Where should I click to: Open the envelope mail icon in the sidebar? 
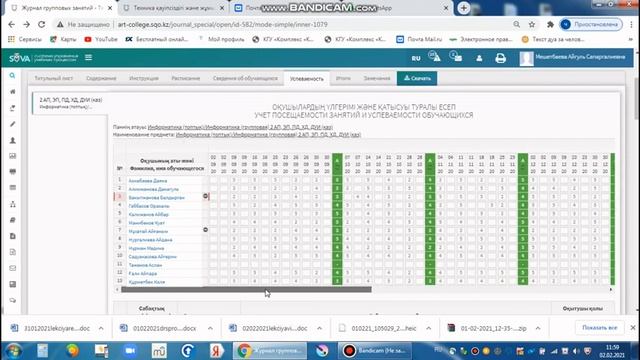click(13, 268)
